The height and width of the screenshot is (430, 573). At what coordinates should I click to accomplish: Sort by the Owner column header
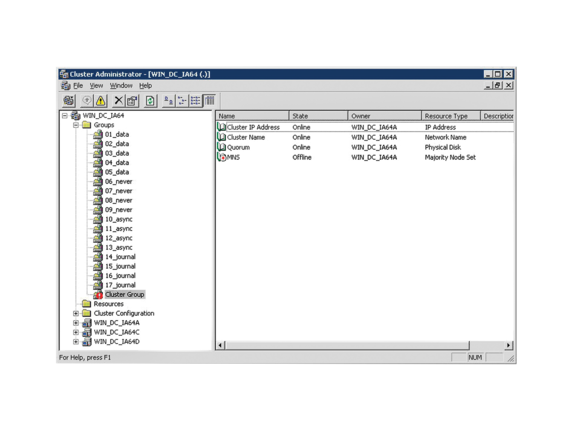point(384,116)
